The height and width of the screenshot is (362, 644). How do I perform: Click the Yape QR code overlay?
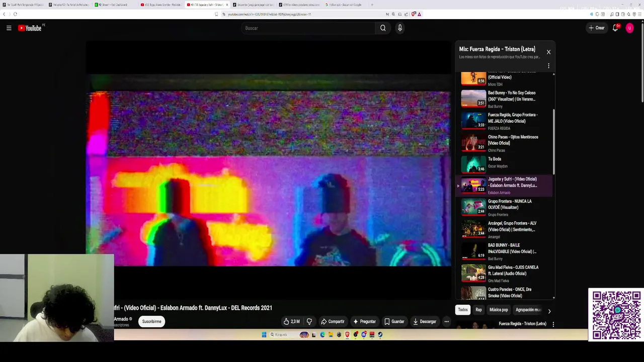(x=616, y=315)
